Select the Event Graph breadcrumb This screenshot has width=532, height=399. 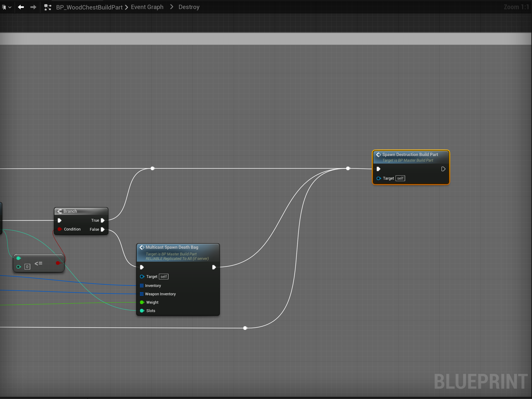(147, 7)
